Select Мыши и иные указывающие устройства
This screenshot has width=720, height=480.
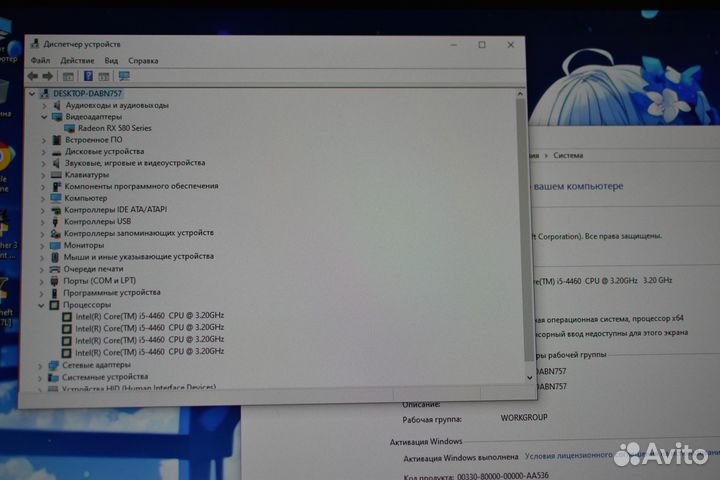[139, 256]
